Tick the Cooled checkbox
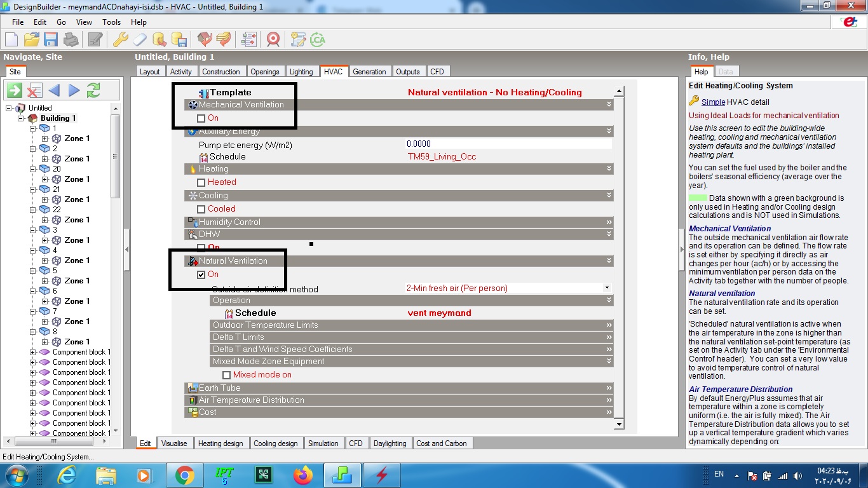This screenshot has height=488, width=868. point(201,209)
